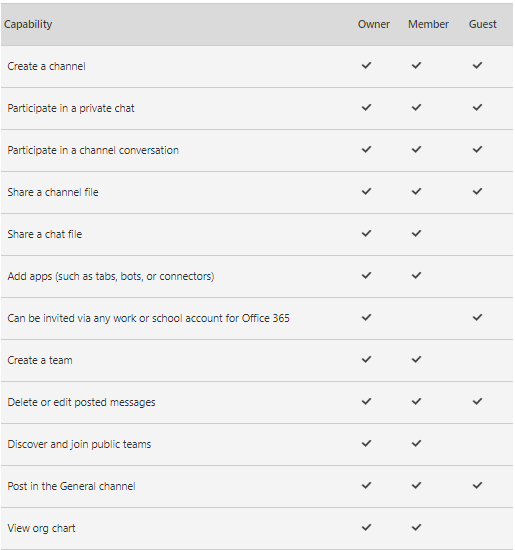Click the Add apps capability text

(x=111, y=276)
